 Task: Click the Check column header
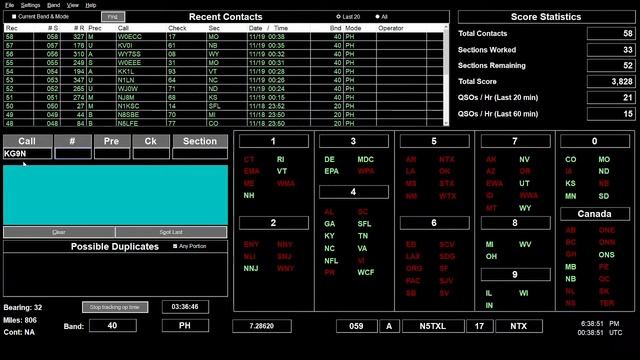pyautogui.click(x=177, y=28)
